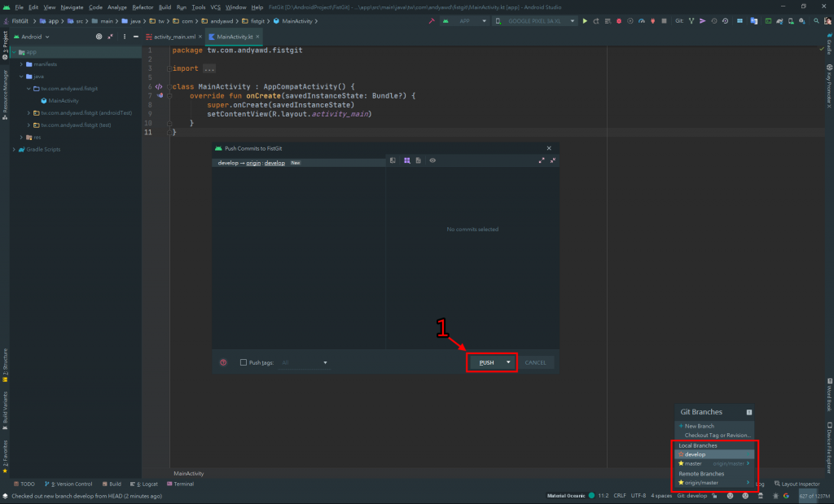Click the develop target branch link in Push dialog
This screenshot has height=504, width=834.
tap(274, 163)
